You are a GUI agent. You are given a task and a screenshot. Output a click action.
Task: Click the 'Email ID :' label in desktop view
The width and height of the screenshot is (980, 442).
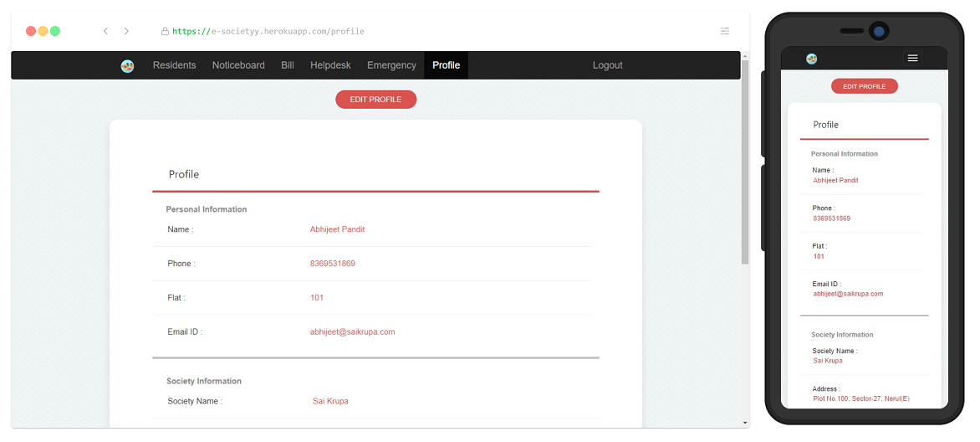(x=185, y=331)
